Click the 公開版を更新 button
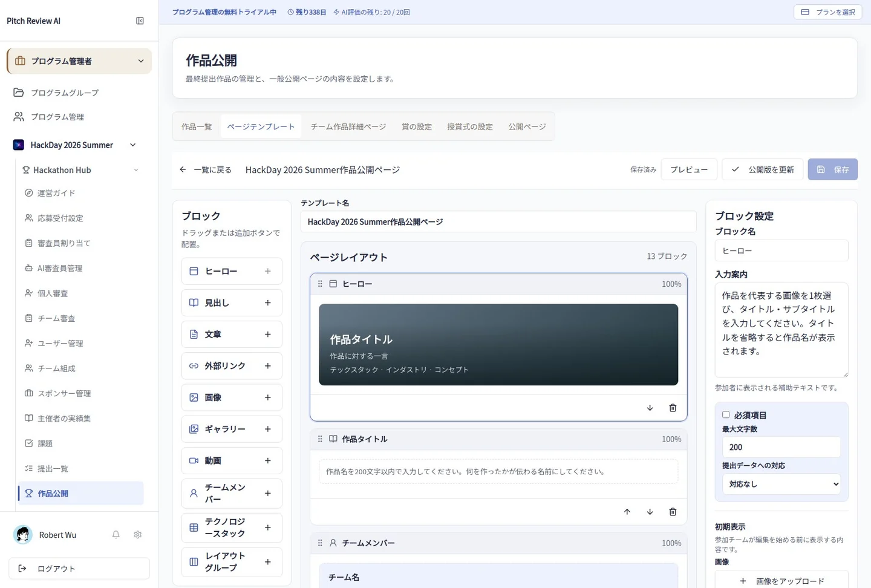The image size is (871, 588). pos(763,169)
